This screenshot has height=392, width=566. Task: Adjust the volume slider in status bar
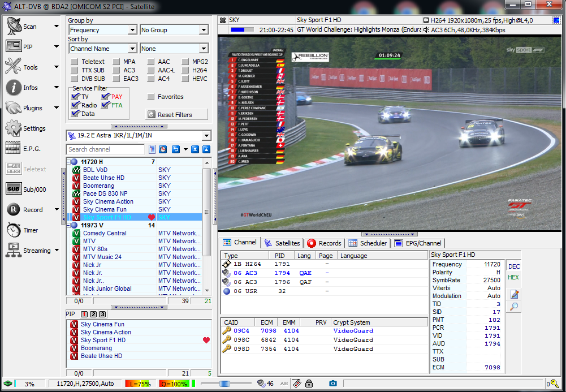[225, 384]
